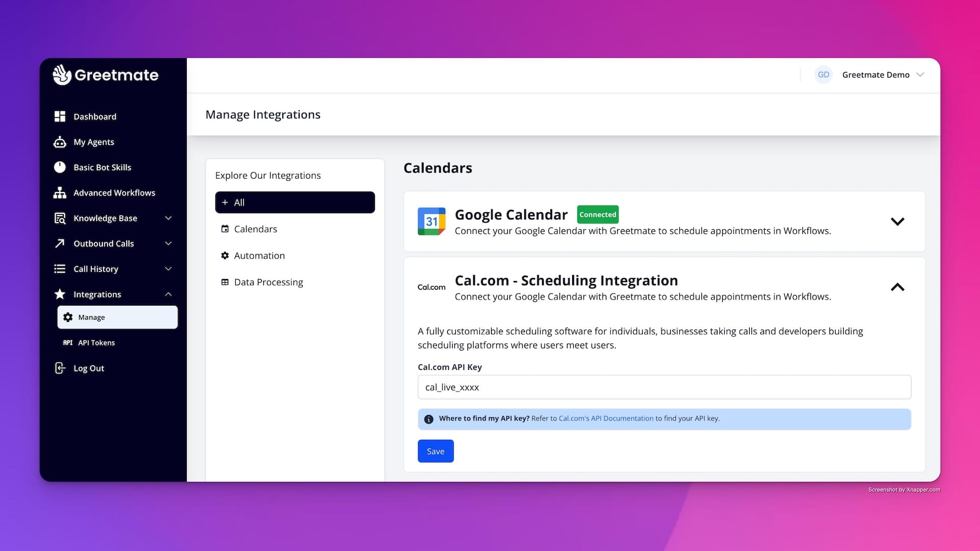Open Dashboard via its grid icon

(60, 116)
